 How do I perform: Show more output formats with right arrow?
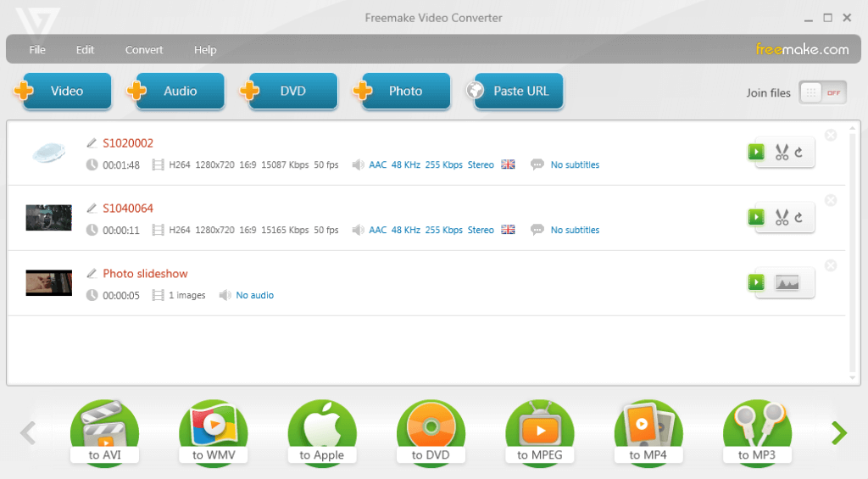point(839,433)
